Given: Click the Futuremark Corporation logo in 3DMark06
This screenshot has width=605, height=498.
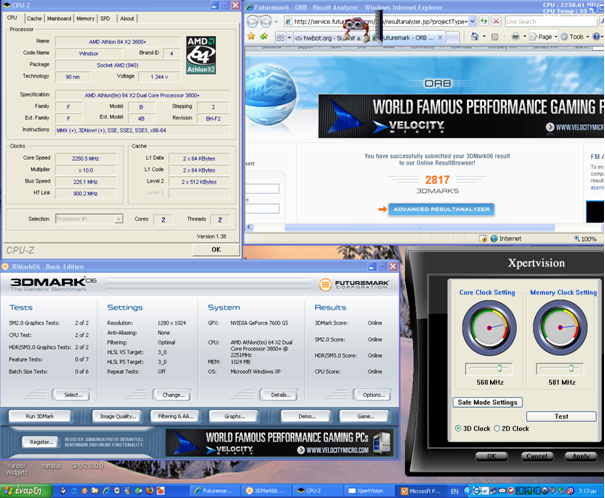Looking at the screenshot, I should point(354,285).
